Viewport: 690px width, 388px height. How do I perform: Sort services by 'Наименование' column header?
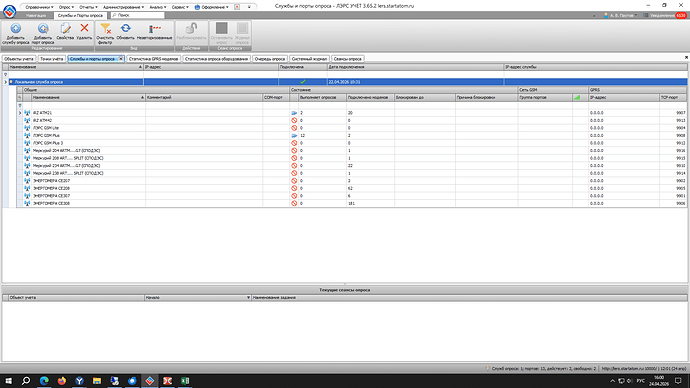coord(76,67)
